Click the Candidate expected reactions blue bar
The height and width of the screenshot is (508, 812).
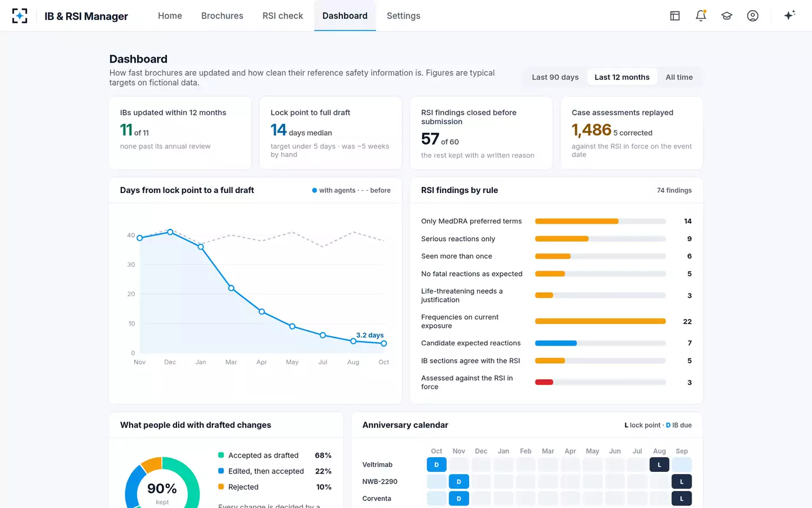point(556,343)
